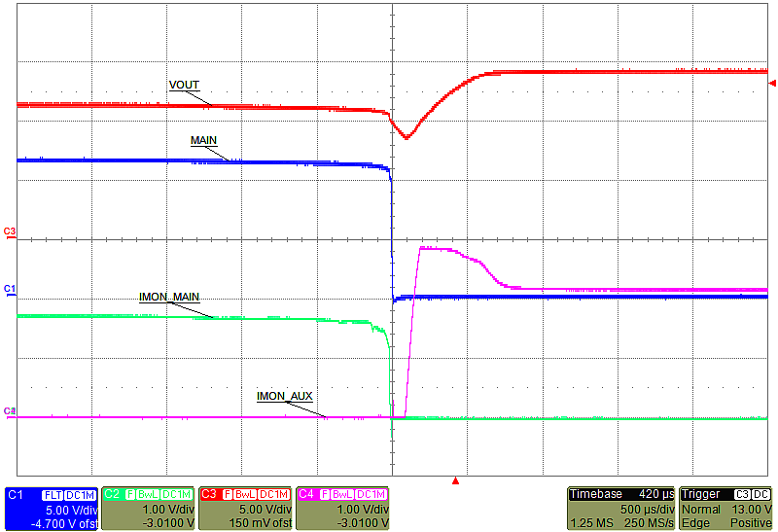Click the C1 ground level marker
This screenshot has height=532, width=778.
(x=10, y=291)
